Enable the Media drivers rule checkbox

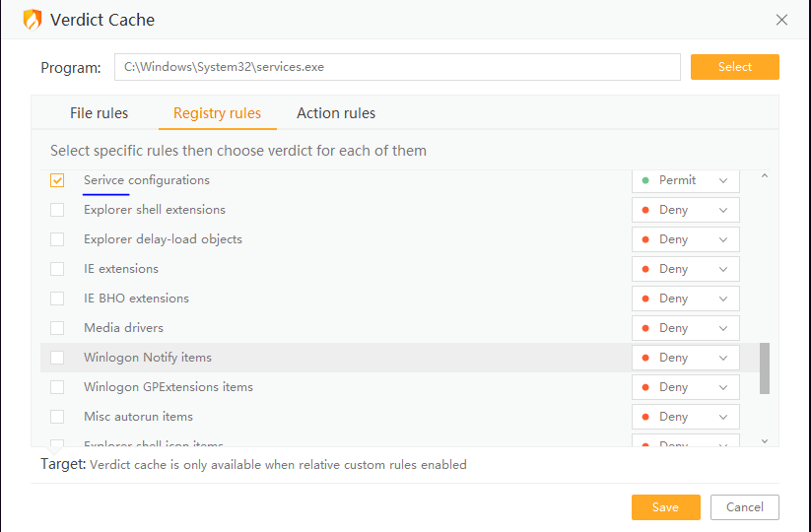pos(57,328)
